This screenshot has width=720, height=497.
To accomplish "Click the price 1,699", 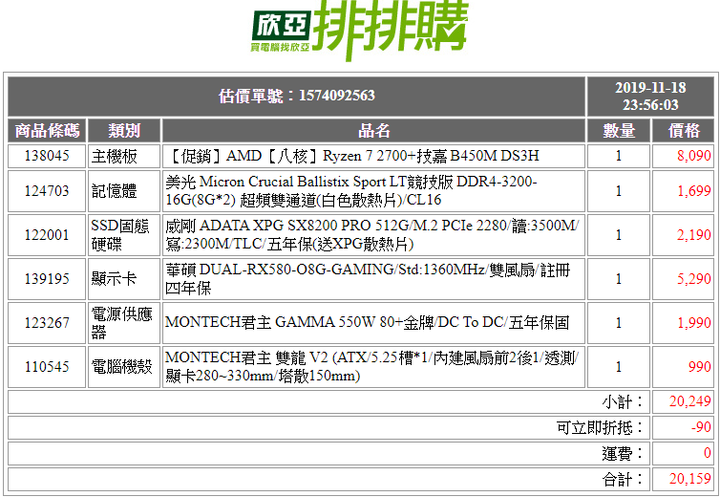I will (683, 191).
